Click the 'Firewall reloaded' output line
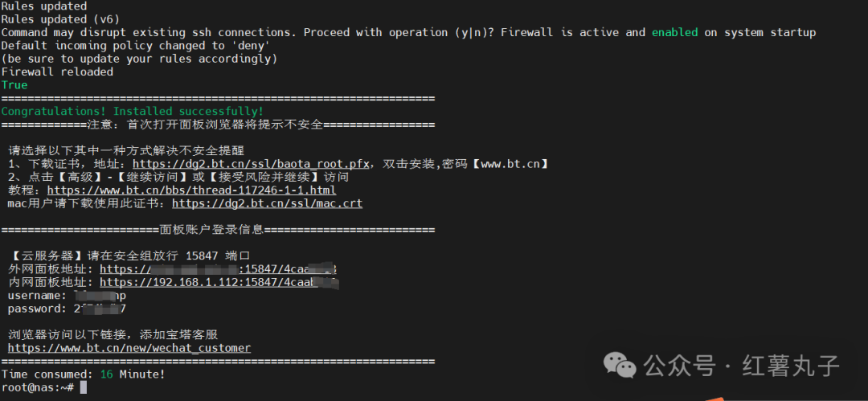The image size is (868, 401). pyautogui.click(x=57, y=72)
